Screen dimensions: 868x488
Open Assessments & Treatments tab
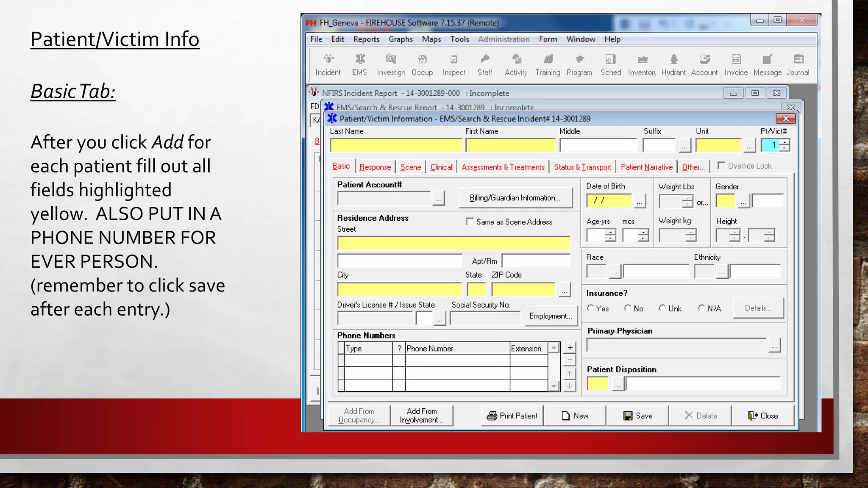[x=503, y=167]
